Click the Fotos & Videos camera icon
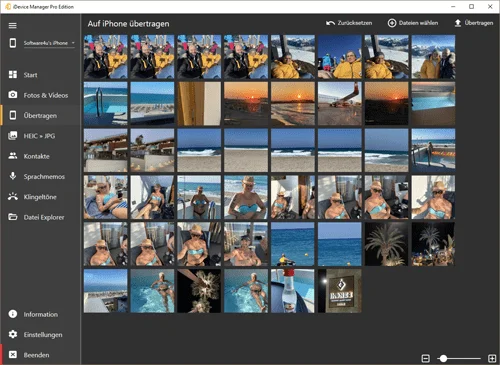Screen dimensions: 500x365 (x=13, y=95)
